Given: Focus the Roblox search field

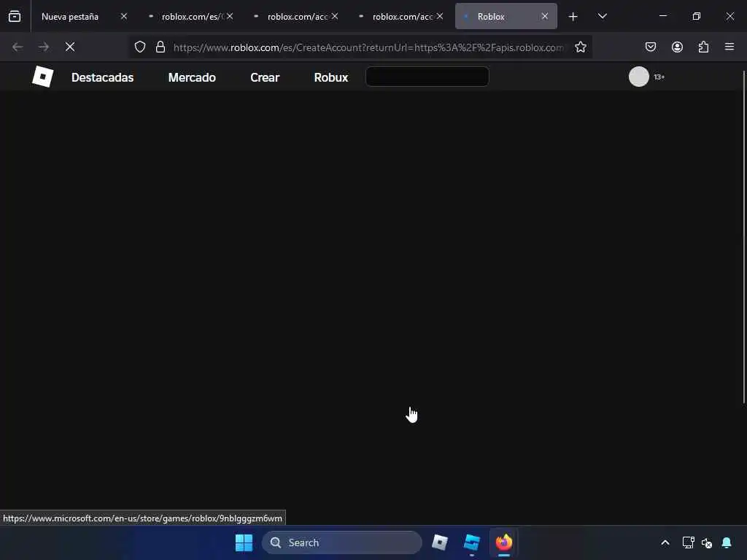Looking at the screenshot, I should 427,77.
